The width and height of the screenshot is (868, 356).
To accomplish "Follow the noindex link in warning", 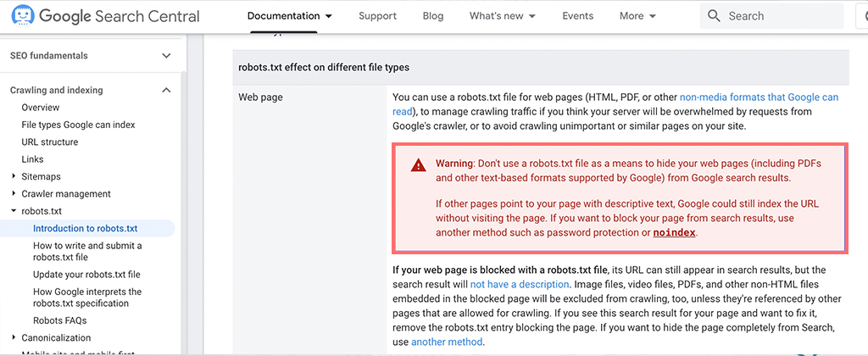I will (x=674, y=232).
